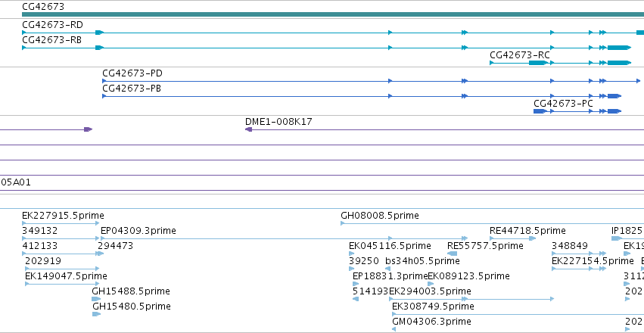Screen dimensions: 644x333
Task: Select EST EK149047.5prime
Action: [x=66, y=276]
